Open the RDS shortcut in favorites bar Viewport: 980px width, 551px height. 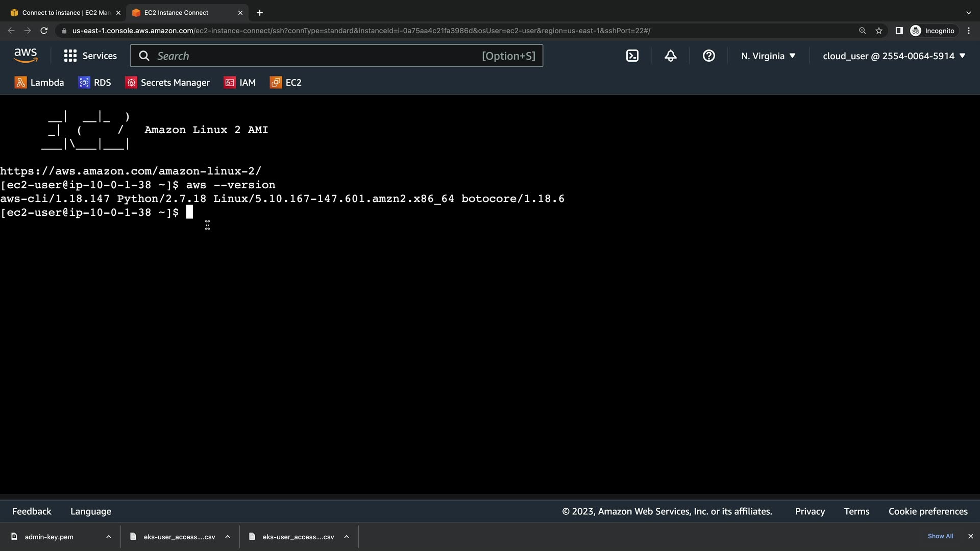95,83
